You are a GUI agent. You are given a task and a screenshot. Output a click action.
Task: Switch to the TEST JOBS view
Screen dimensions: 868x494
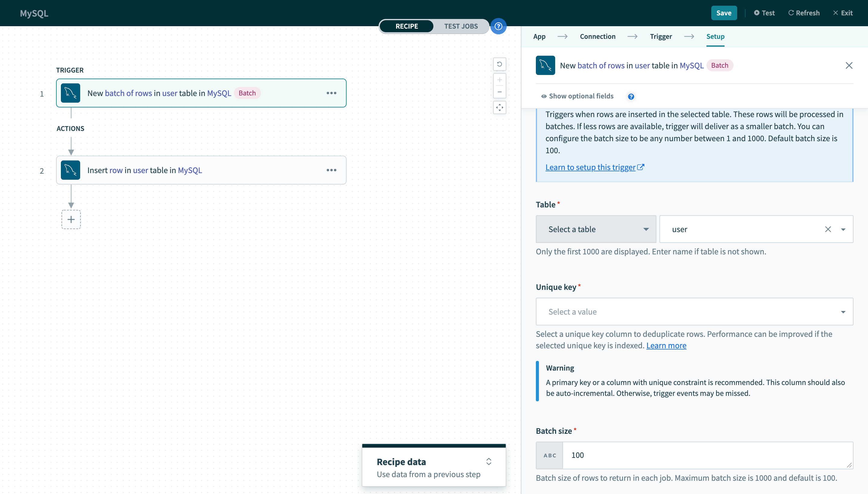click(x=461, y=26)
